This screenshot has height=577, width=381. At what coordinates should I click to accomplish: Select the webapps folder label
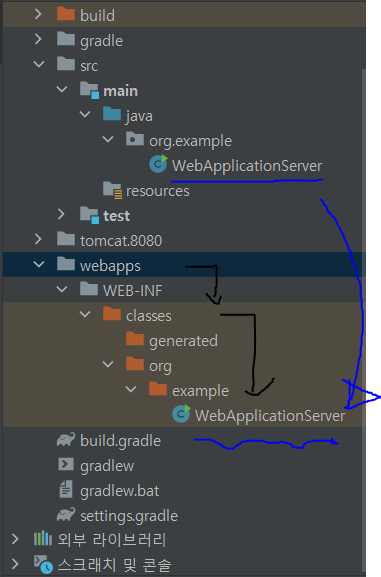point(110,266)
